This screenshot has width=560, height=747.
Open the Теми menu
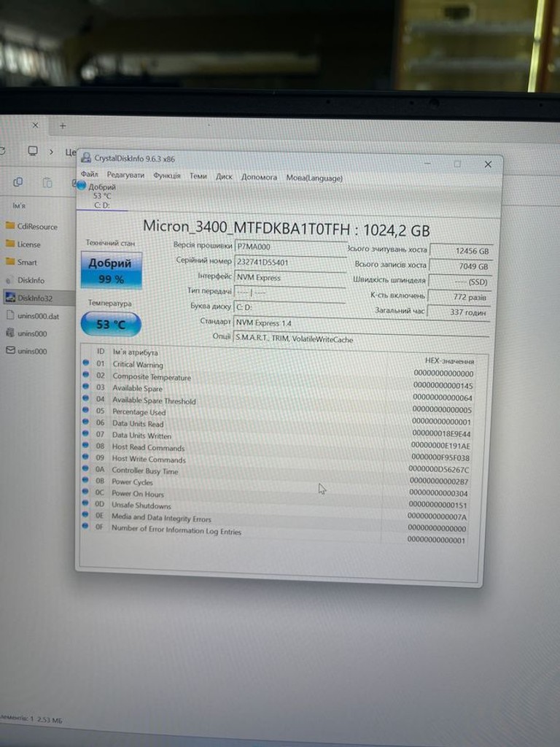tap(198, 176)
